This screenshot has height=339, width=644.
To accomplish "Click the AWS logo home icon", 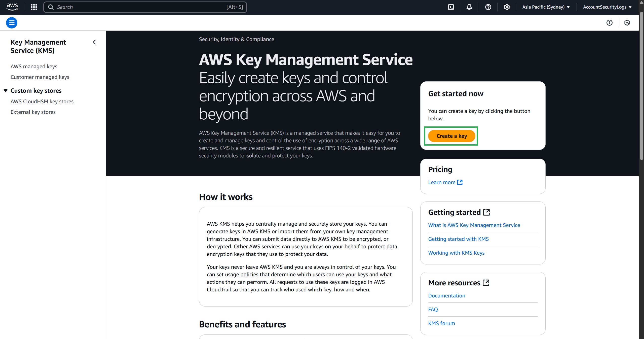I will pos(12,7).
